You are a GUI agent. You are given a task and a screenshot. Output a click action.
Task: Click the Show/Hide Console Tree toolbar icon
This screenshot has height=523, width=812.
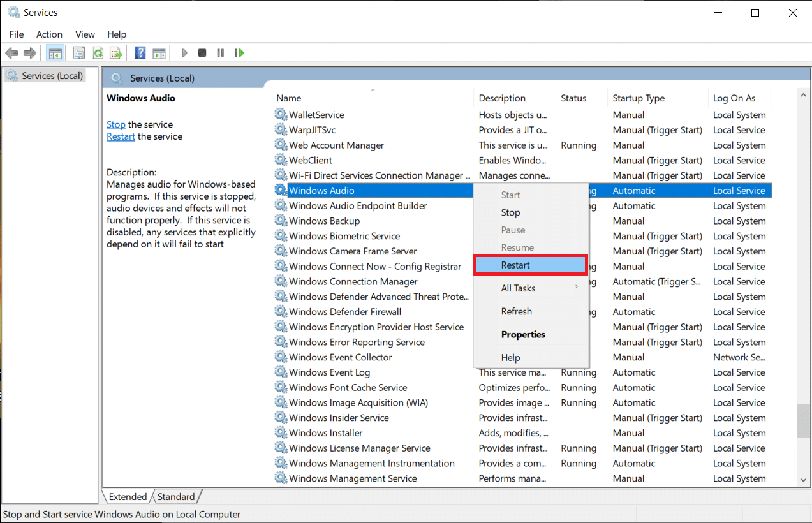pos(55,53)
